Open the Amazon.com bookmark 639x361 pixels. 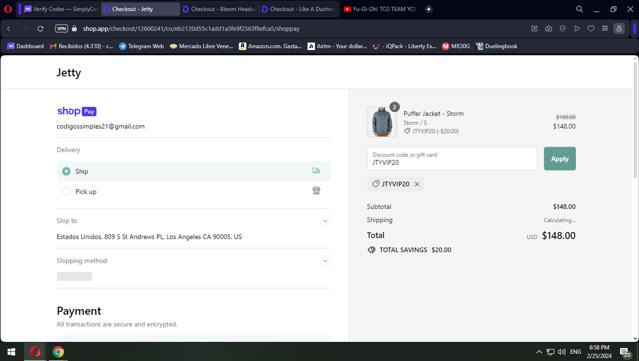tap(270, 46)
